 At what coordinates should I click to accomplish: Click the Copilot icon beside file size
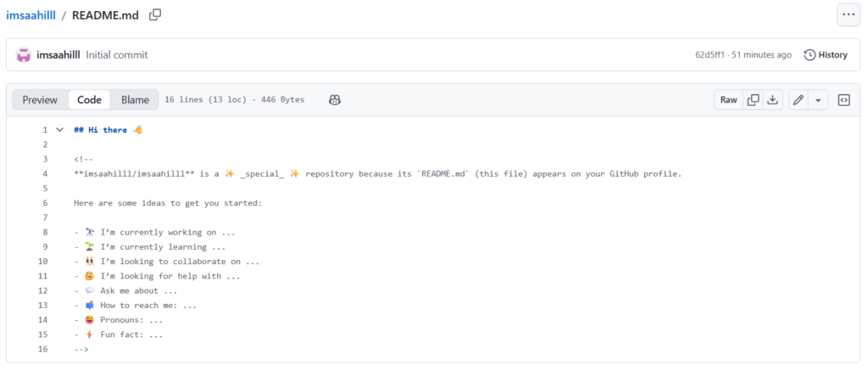335,100
